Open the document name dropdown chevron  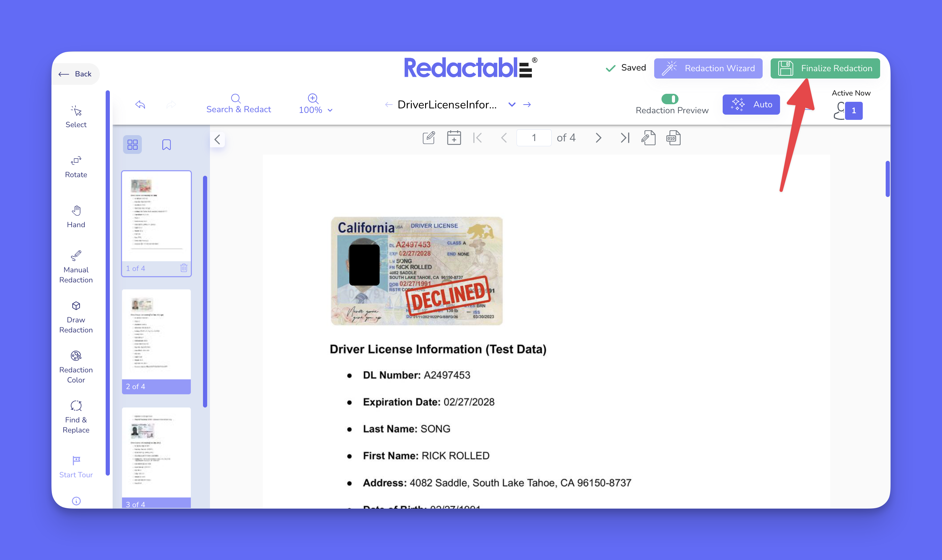512,105
